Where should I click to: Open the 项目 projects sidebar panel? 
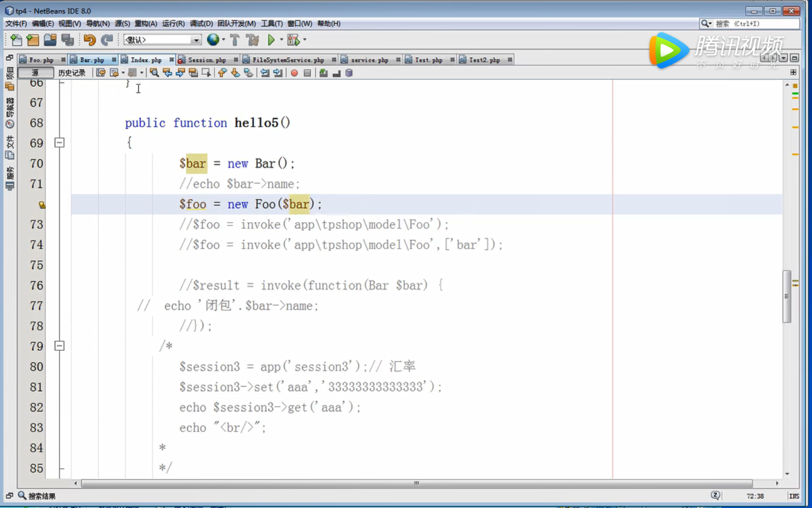[x=10, y=79]
